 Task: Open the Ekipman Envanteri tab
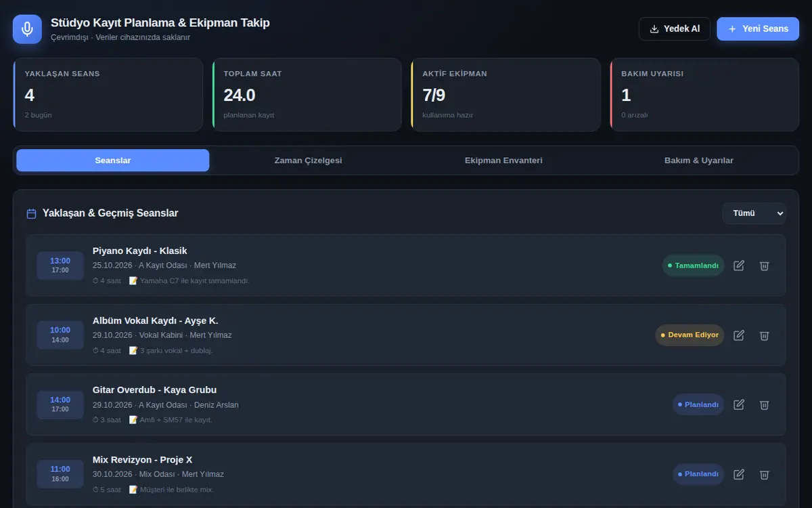pos(503,161)
